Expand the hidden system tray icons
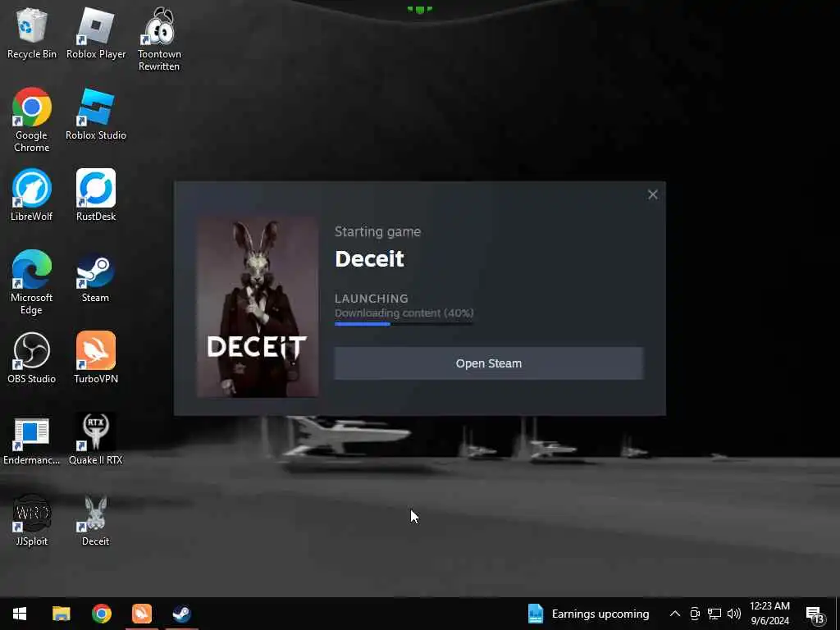The image size is (840, 630). coord(675,614)
